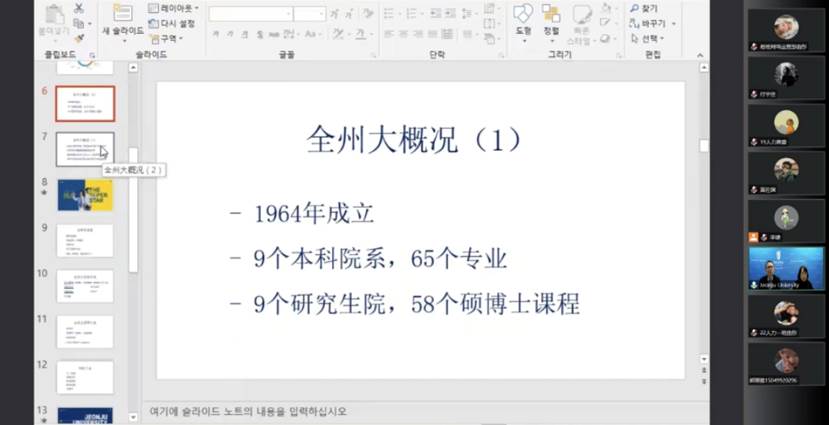
Task: Toggle center paragraph alignment
Action: (404, 34)
